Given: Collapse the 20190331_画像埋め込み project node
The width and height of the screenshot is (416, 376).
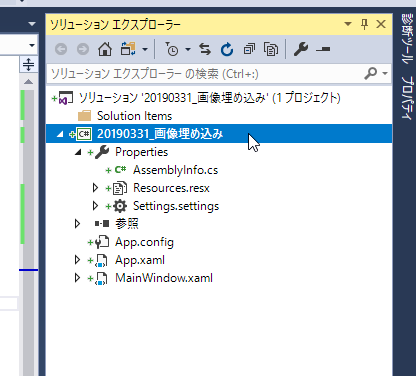Looking at the screenshot, I should pos(60,134).
